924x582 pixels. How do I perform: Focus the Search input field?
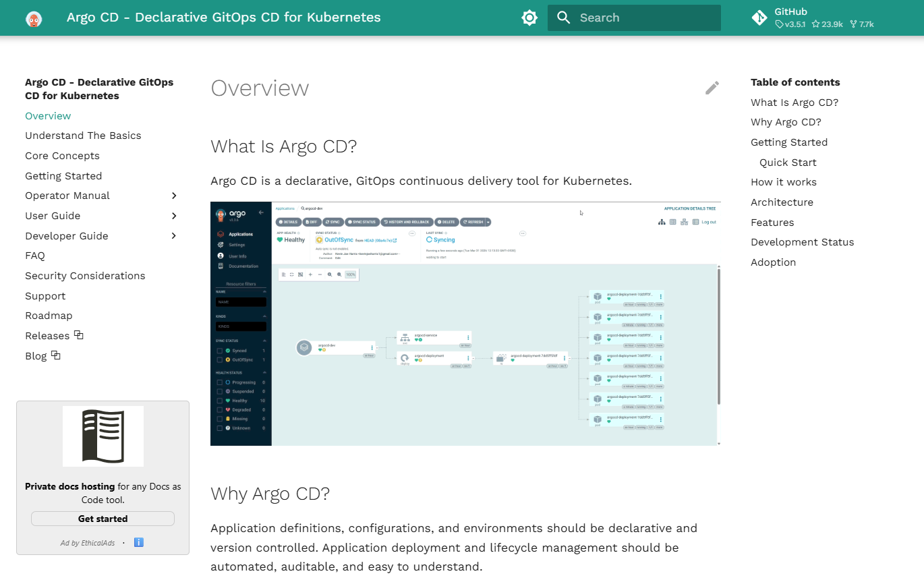tap(634, 18)
